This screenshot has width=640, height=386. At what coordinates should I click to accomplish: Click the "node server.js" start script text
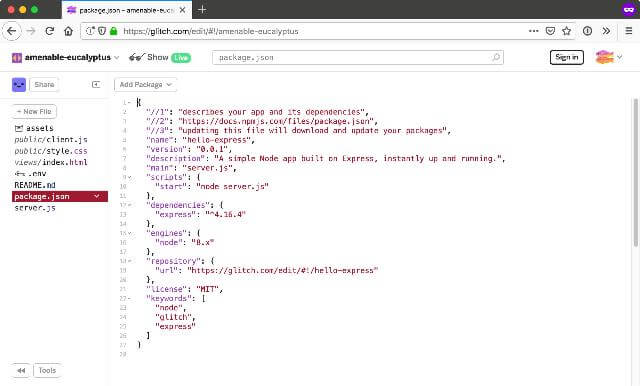[x=232, y=186]
